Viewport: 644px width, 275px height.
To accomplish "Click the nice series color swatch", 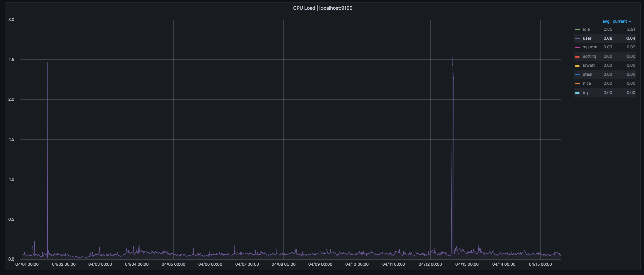I will coord(577,84).
